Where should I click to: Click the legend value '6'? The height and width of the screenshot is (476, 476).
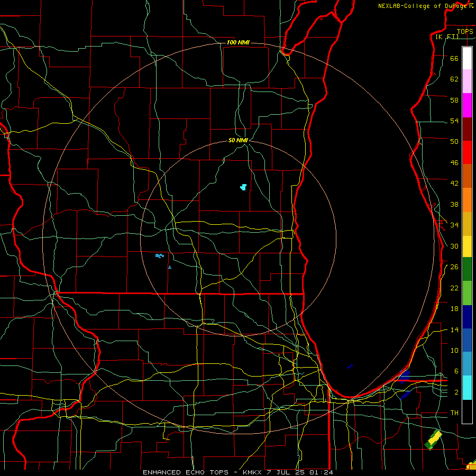456,371
